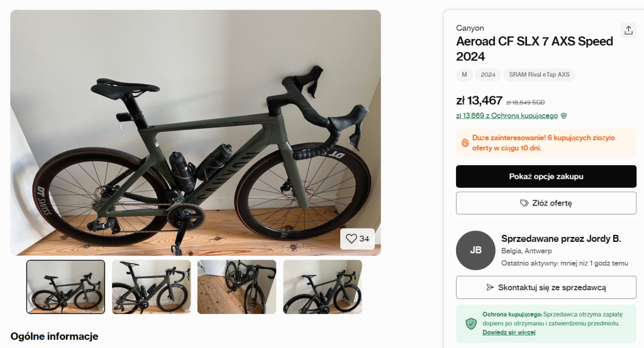The height and width of the screenshot is (348, 644).
Task: Select the second bike thumbnail
Action: coord(151,286)
